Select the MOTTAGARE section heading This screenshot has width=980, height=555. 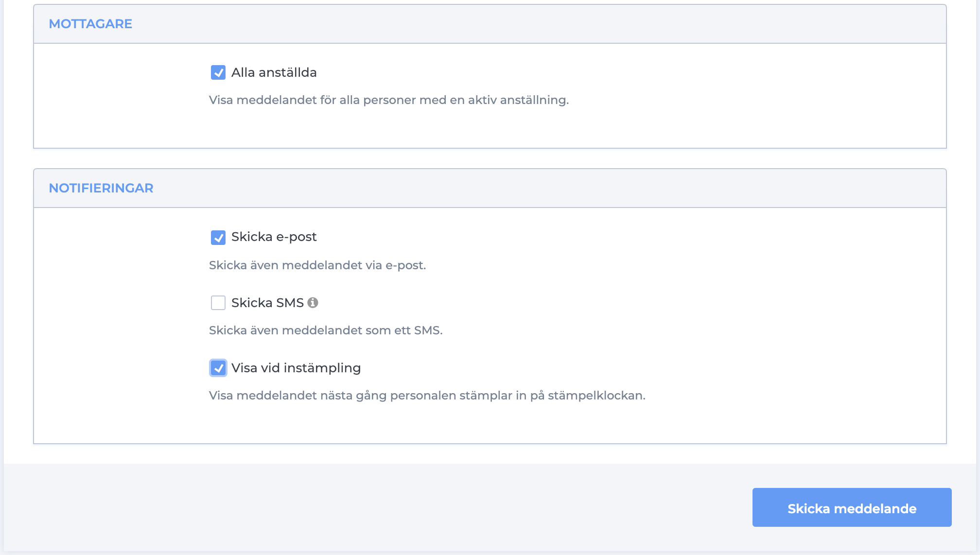90,24
